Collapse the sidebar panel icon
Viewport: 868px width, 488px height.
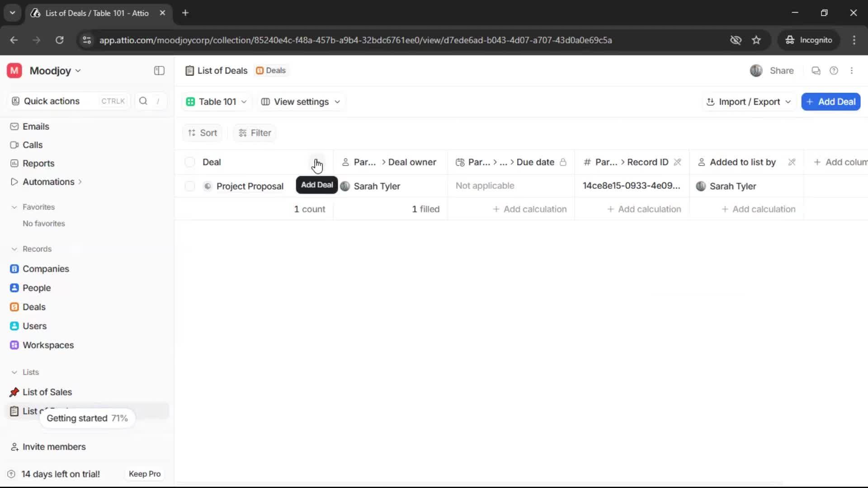point(159,70)
